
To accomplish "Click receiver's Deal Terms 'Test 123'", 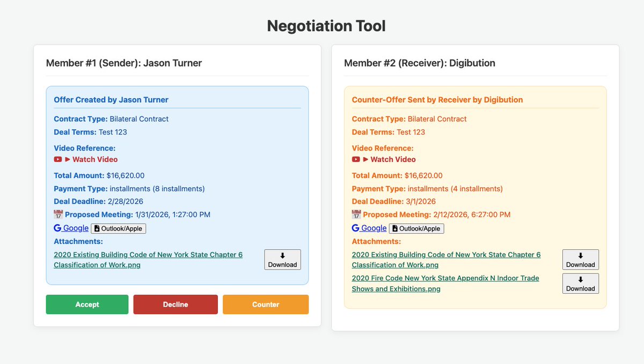I will click(411, 132).
